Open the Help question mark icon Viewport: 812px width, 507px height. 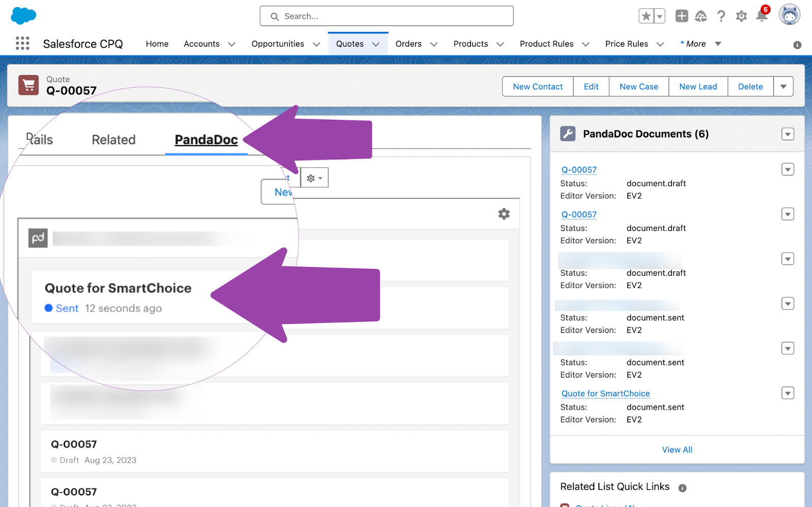721,16
